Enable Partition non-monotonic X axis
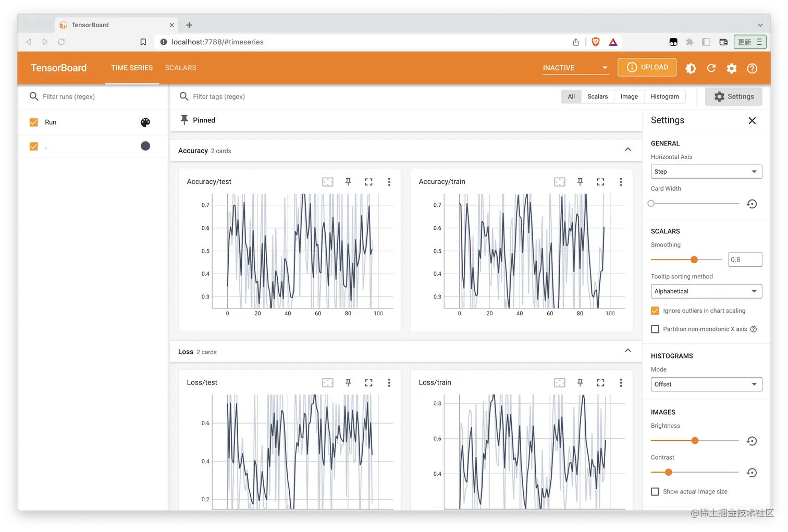Image resolution: width=788 pixels, height=532 pixels. coord(655,329)
